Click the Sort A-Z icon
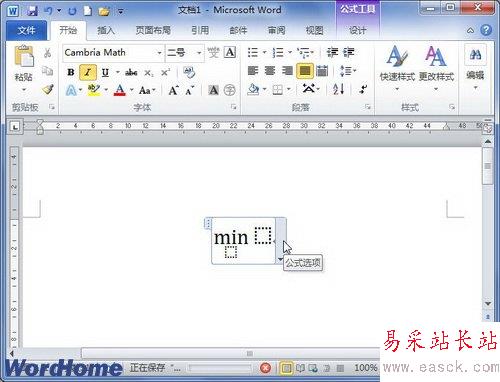The width and height of the screenshot is (500, 382). click(x=338, y=89)
